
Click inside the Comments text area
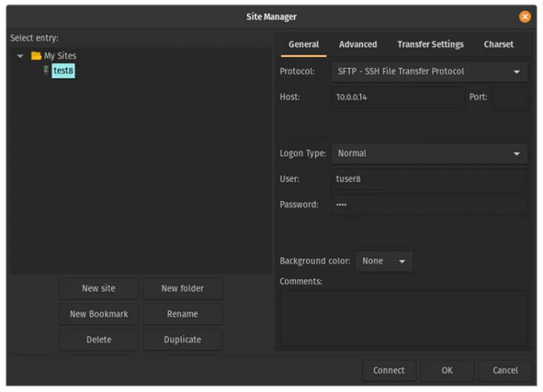point(404,319)
